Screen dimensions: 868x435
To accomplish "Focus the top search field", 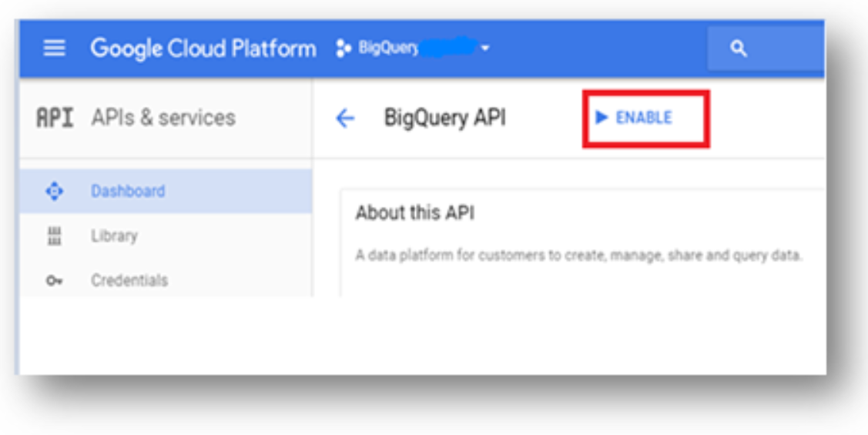I will (x=766, y=49).
